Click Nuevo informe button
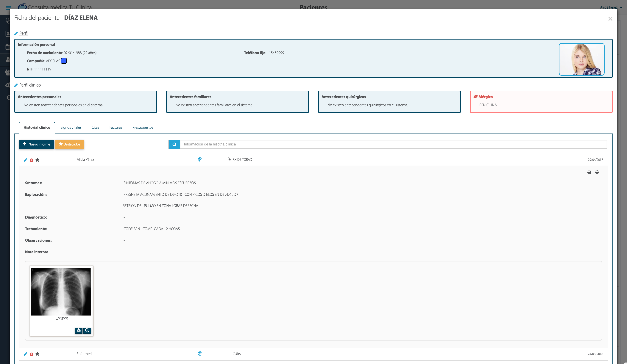This screenshot has width=627, height=364. pos(37,145)
